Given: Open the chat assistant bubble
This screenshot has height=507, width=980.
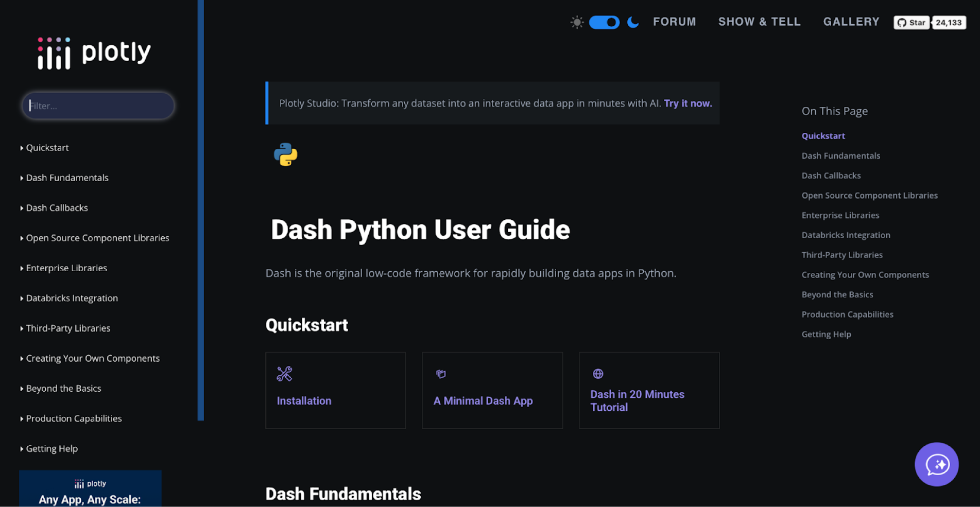Looking at the screenshot, I should coord(937,464).
